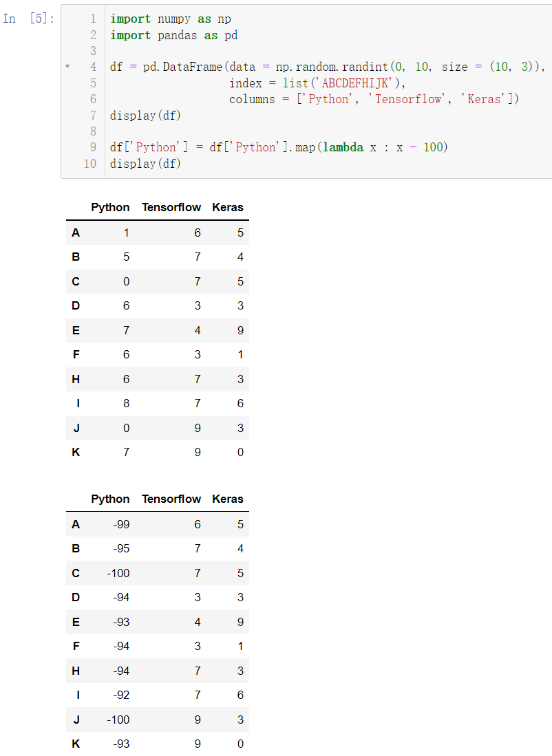Click the lambda keyword in the map call

pyautogui.click(x=343, y=147)
